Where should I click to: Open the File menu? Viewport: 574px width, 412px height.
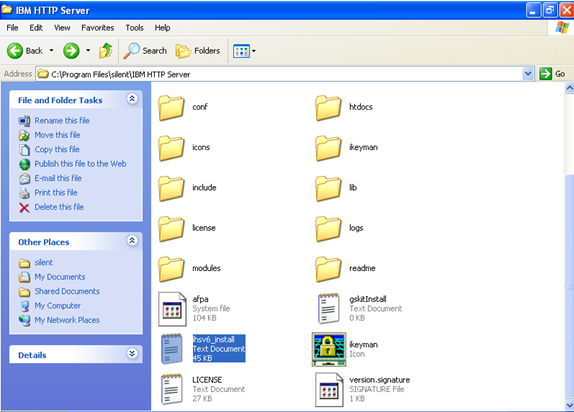tap(12, 28)
